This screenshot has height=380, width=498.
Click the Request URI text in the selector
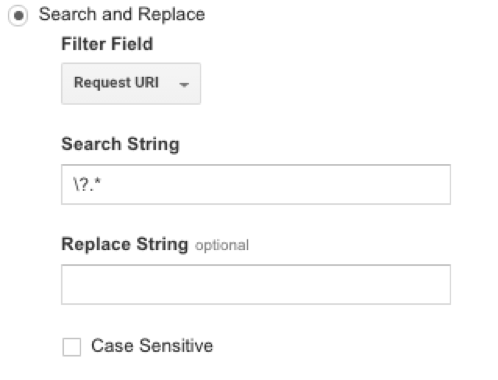tap(116, 83)
